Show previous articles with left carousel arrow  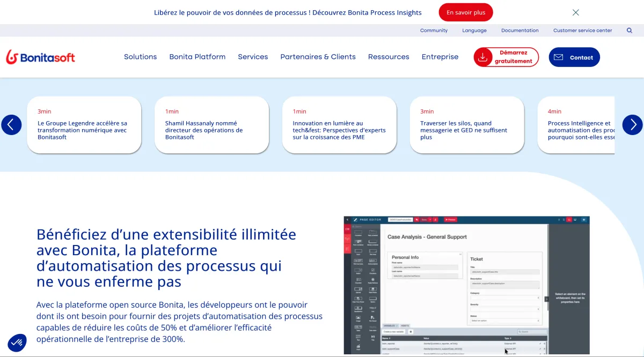click(11, 125)
